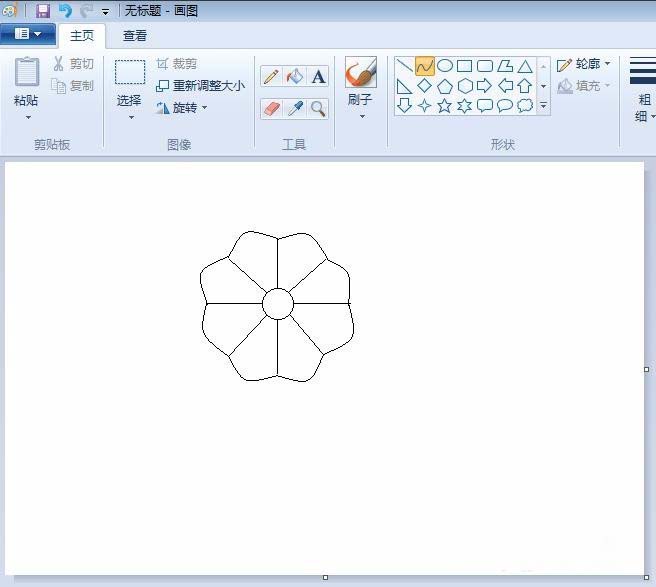Pick the Right triangle shape
Viewport: 656px width, 587px height.
coord(404,86)
